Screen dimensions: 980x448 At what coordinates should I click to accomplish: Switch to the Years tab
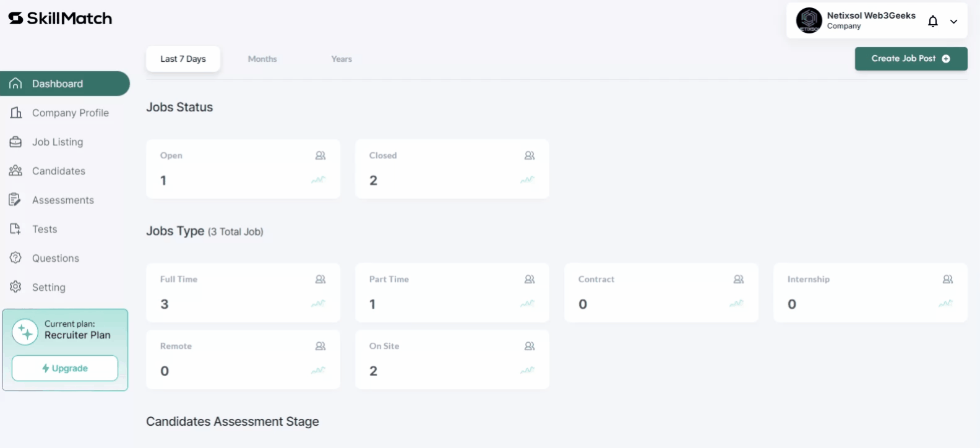tap(342, 59)
